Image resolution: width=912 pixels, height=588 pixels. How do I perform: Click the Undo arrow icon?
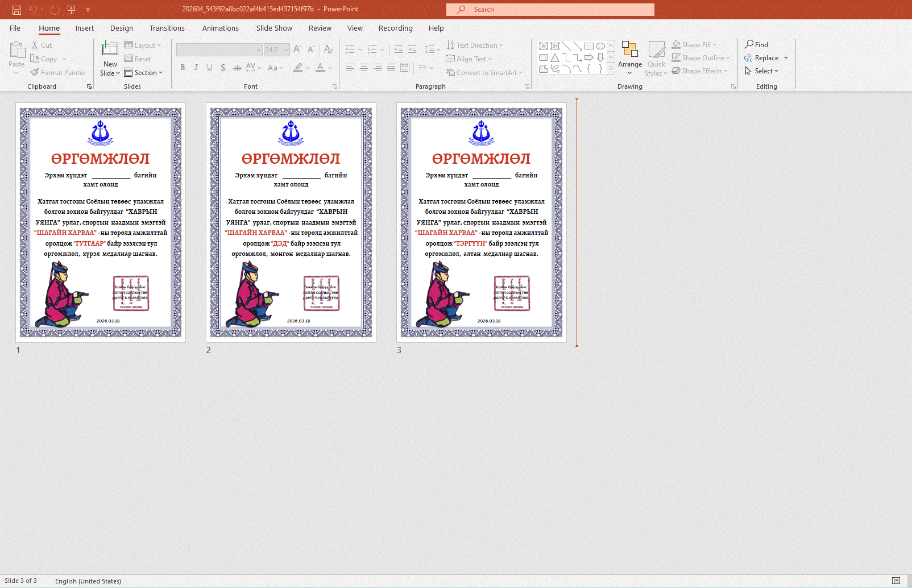coord(33,10)
